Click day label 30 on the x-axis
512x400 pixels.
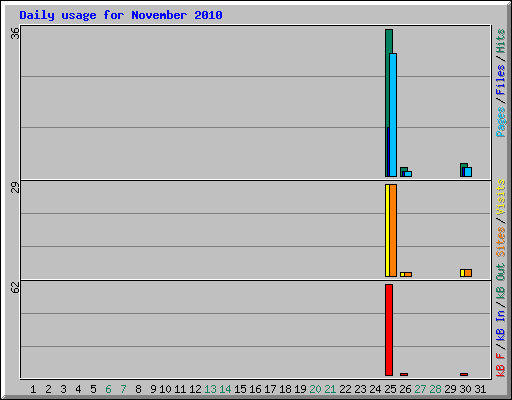click(x=465, y=389)
